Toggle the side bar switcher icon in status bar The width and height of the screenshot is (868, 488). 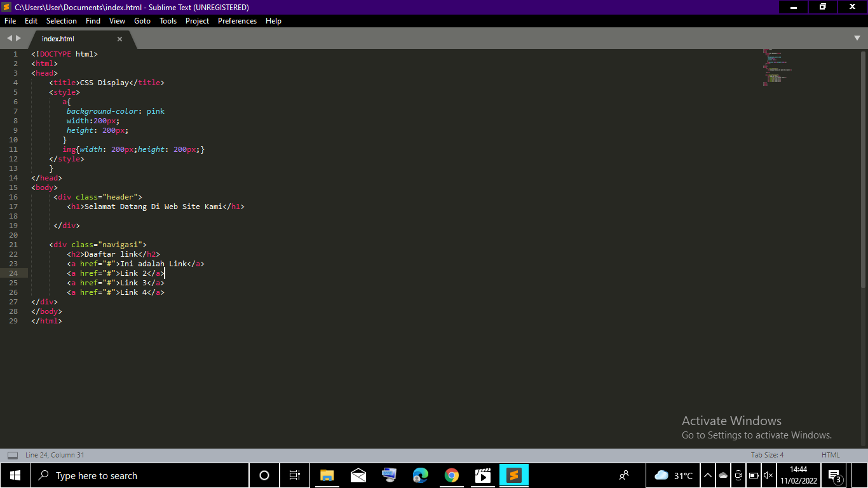click(12, 455)
